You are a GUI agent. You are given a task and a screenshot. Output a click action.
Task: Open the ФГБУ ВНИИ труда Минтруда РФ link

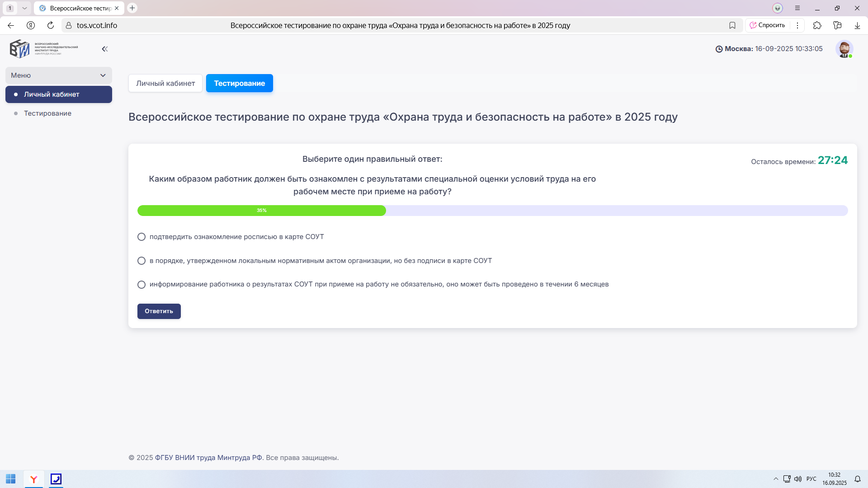click(x=208, y=457)
